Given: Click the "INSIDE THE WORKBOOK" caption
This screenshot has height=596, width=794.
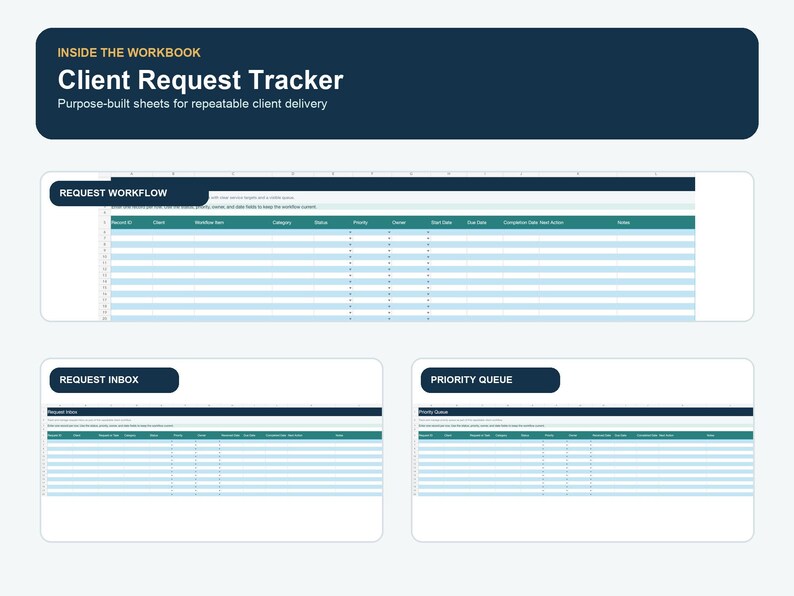Looking at the screenshot, I should click(x=129, y=53).
